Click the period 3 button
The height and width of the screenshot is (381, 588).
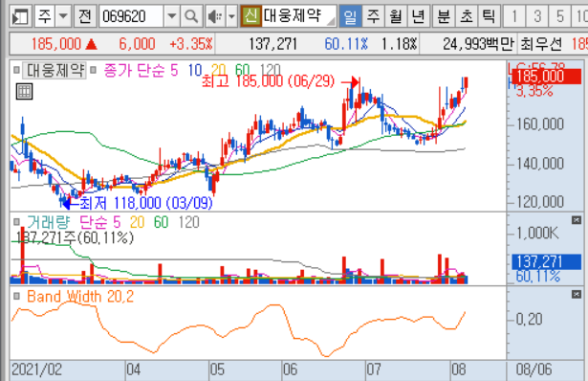[537, 16]
